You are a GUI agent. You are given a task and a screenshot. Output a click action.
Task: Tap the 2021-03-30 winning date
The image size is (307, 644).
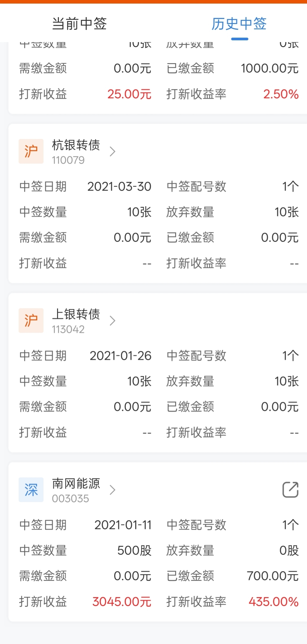click(x=119, y=186)
